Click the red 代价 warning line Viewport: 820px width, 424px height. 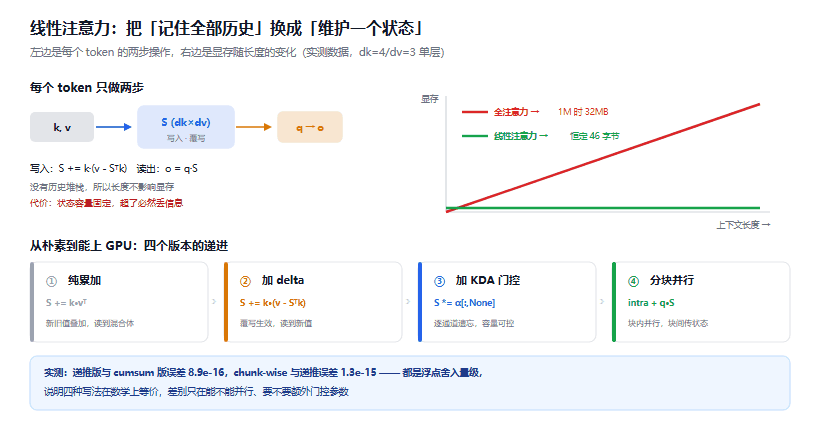[x=107, y=203]
